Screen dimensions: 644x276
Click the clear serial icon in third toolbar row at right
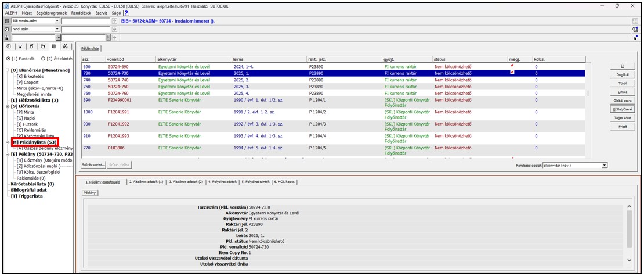pyautogui.click(x=636, y=37)
